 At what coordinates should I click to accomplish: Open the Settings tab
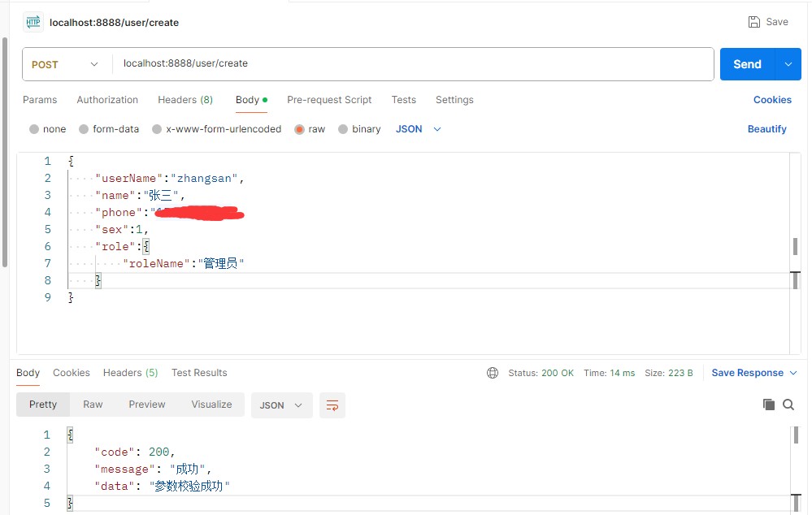454,99
